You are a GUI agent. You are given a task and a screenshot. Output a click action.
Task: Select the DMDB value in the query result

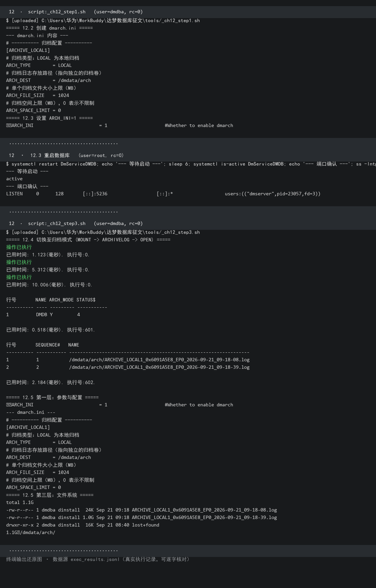pyautogui.click(x=42, y=315)
